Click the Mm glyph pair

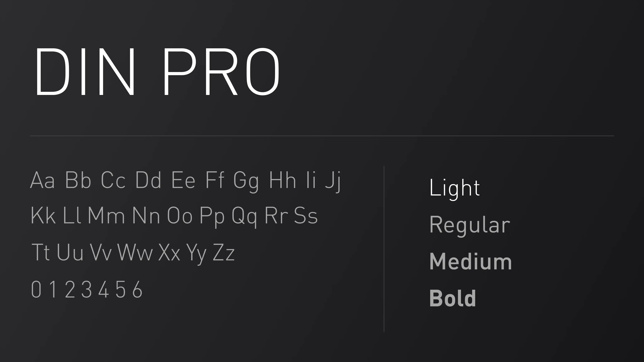tap(106, 215)
